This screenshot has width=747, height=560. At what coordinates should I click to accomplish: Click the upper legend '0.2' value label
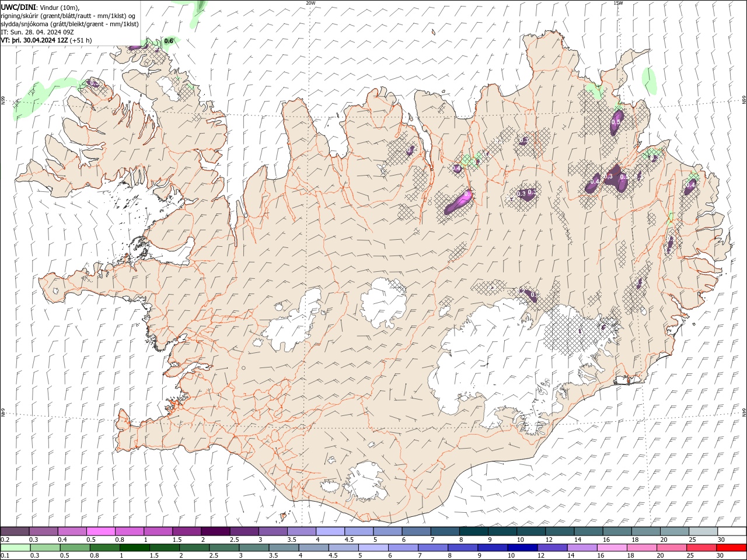pyautogui.click(x=5, y=540)
